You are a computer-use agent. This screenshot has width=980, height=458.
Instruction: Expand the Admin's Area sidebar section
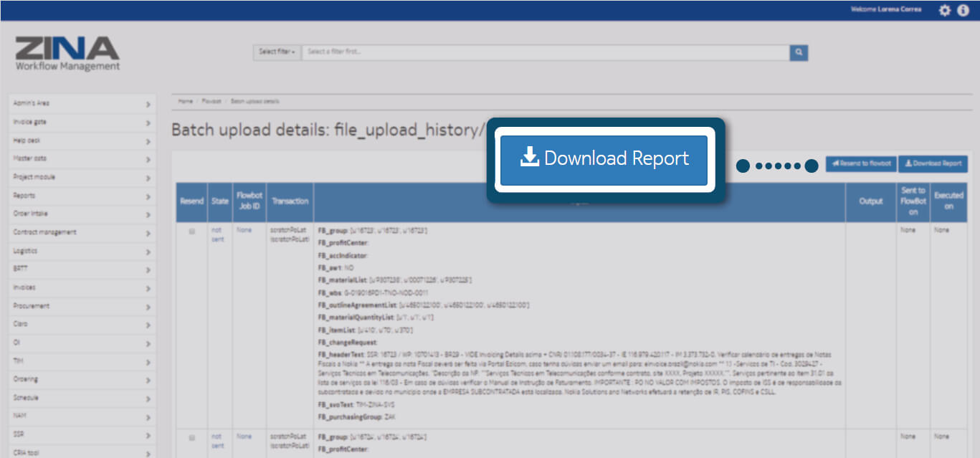point(82,104)
